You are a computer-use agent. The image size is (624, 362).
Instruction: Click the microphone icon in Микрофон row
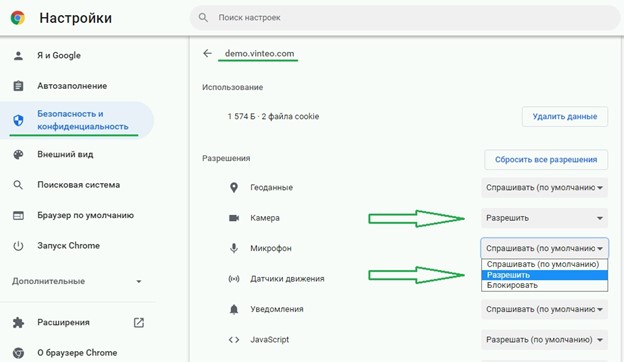click(234, 248)
